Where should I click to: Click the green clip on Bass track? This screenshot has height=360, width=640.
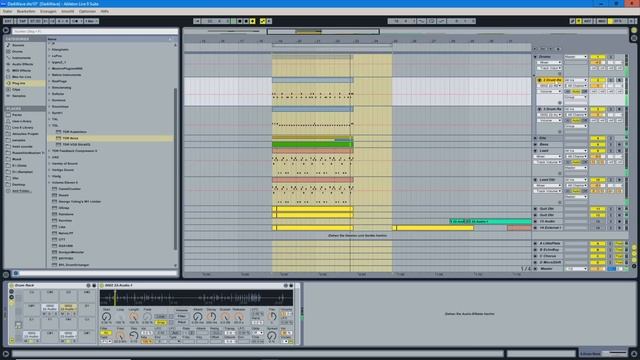[312, 144]
